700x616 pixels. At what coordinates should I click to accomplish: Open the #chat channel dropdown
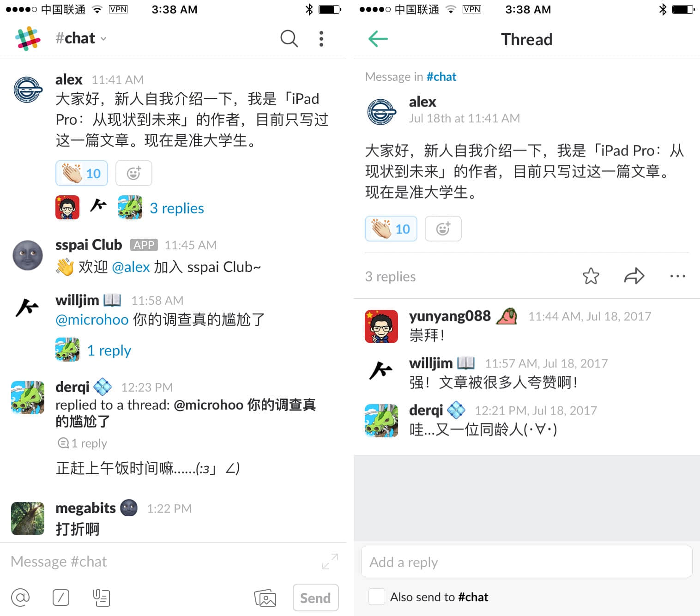click(x=81, y=38)
